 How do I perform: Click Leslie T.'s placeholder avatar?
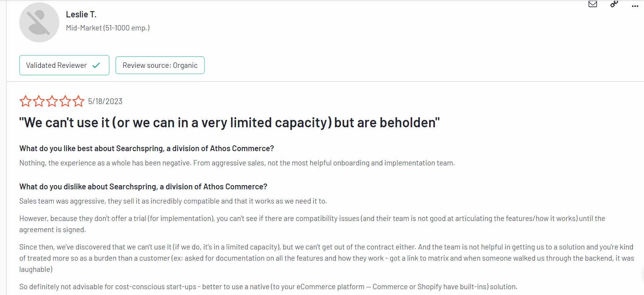(39, 22)
